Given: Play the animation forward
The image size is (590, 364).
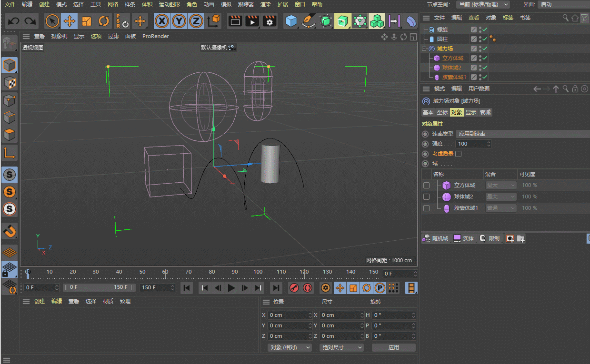Looking at the screenshot, I should 231,287.
